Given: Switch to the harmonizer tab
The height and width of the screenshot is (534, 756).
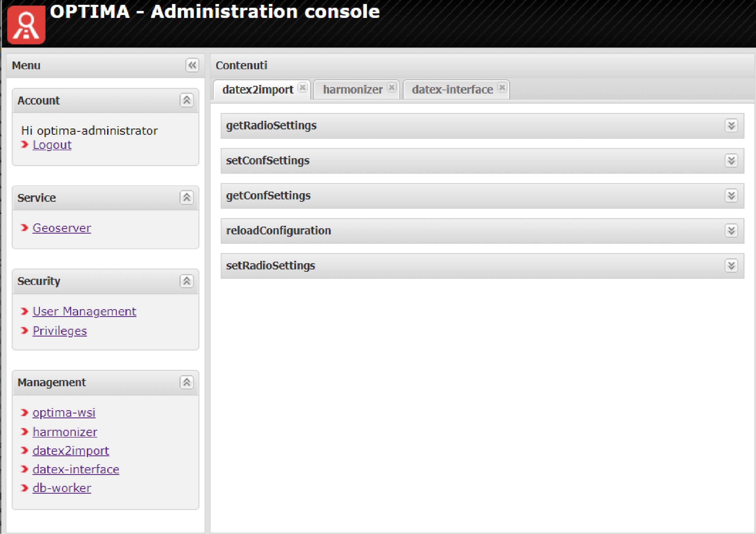Looking at the screenshot, I should pos(352,90).
